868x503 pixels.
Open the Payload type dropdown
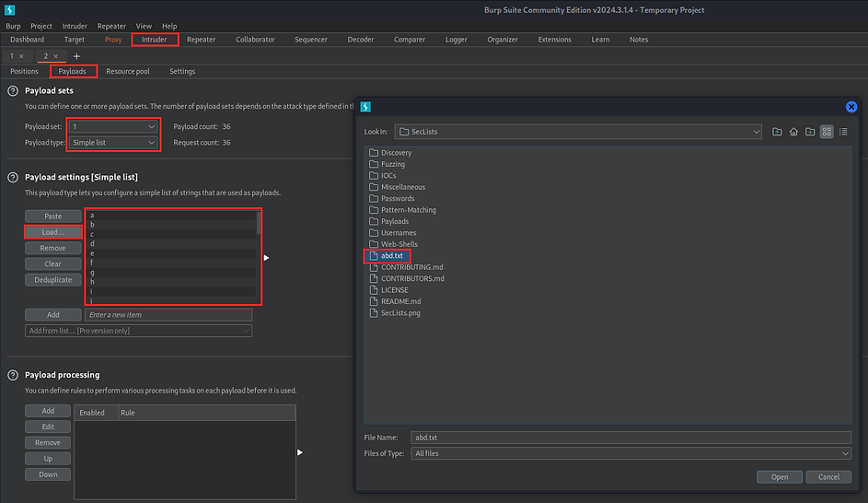(x=114, y=143)
